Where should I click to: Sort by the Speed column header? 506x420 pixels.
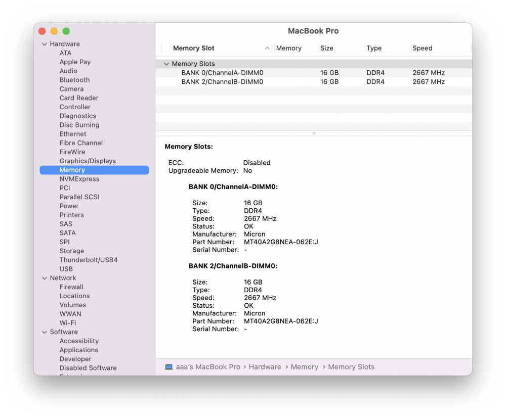click(x=441, y=49)
